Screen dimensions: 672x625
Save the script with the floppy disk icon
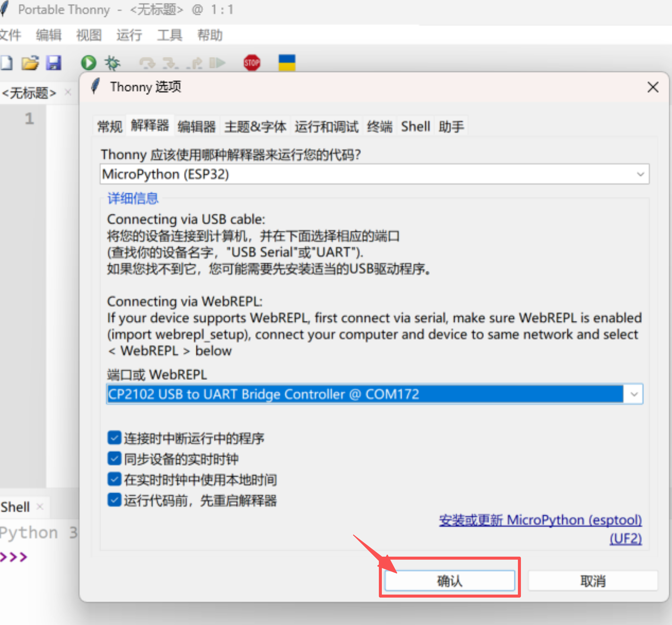coord(54,63)
